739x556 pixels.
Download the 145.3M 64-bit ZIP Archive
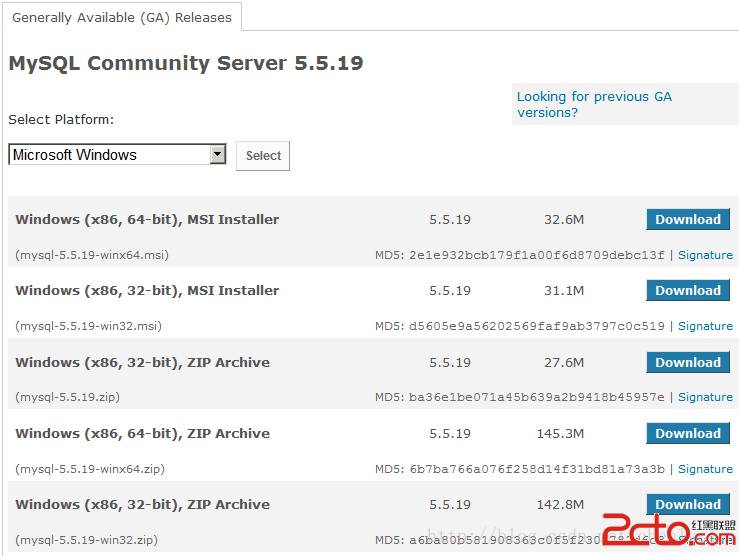pos(687,434)
